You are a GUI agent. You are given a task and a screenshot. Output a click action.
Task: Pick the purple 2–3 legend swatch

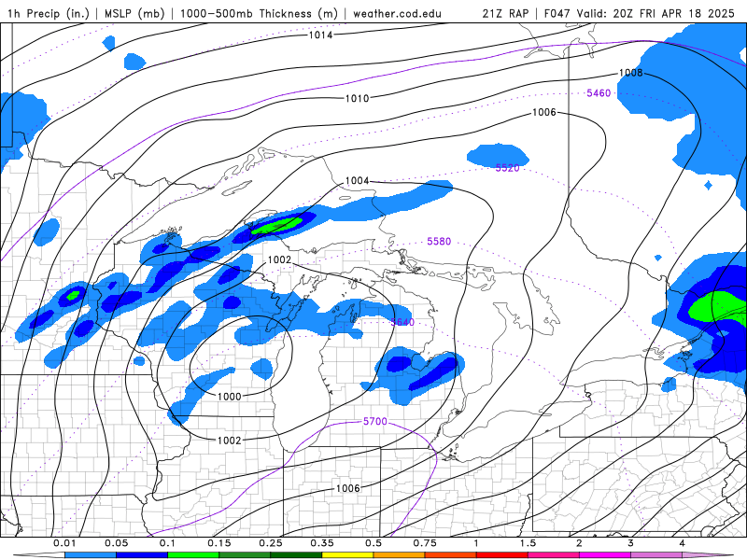pos(604,555)
